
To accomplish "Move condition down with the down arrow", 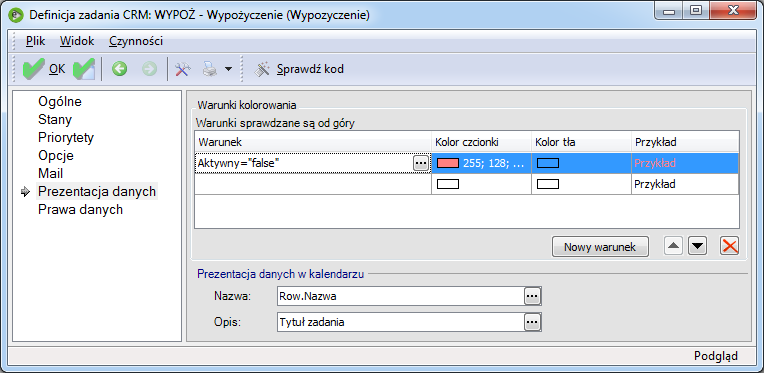I will (x=697, y=246).
